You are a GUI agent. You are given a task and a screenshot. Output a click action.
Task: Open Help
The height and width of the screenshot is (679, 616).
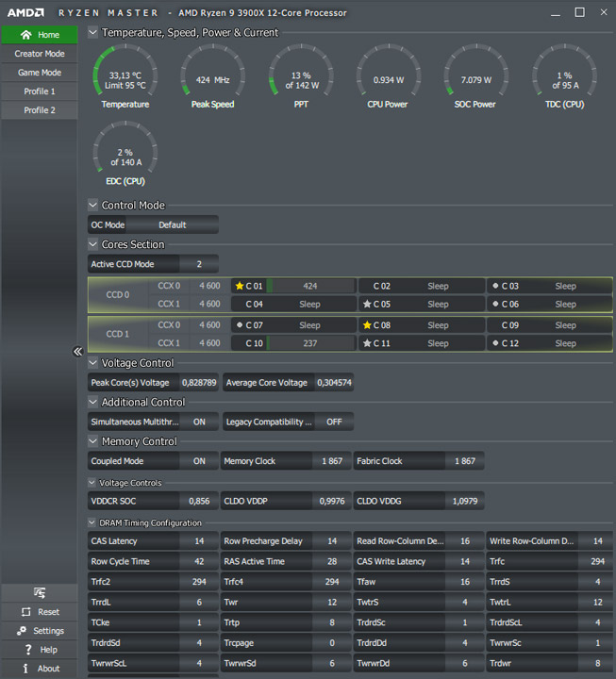coord(40,650)
